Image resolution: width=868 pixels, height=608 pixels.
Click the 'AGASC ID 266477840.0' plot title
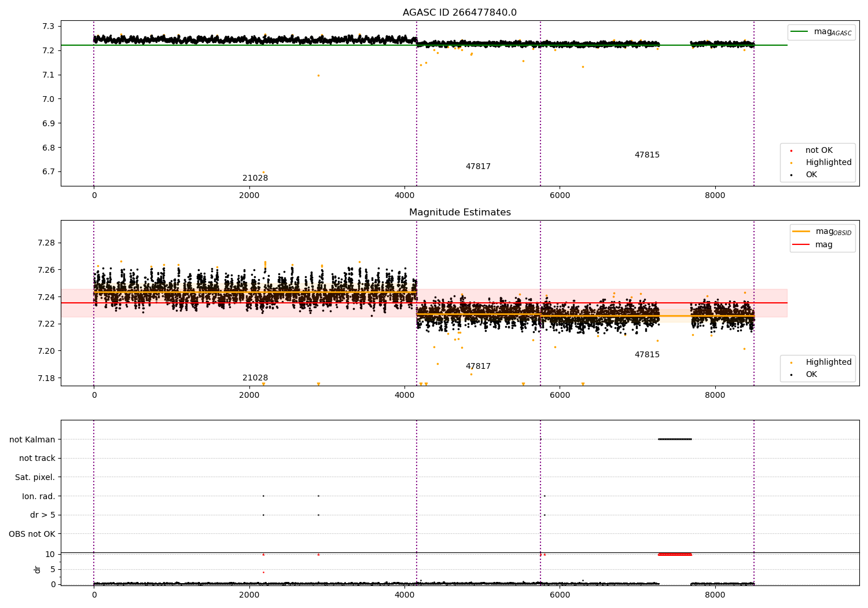pos(459,13)
